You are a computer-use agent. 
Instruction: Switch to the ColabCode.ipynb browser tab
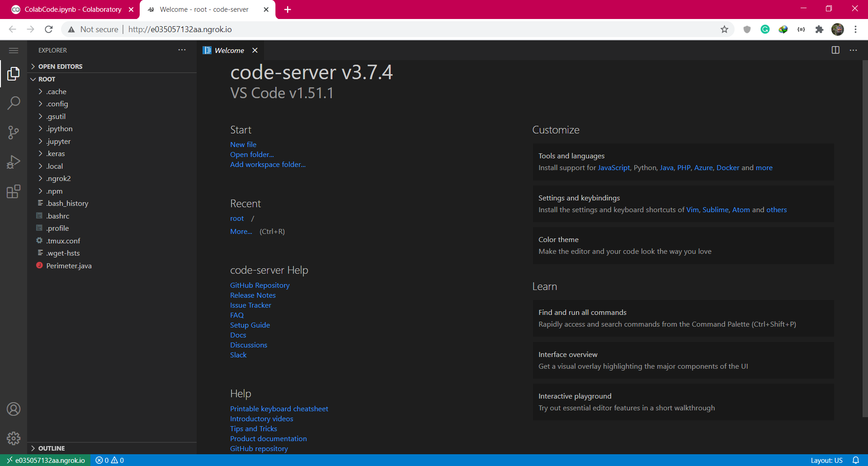tap(72, 10)
